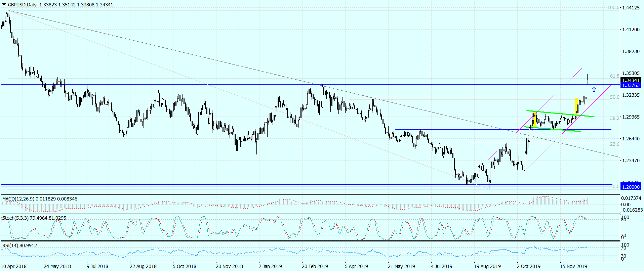Click the GBPUSD,Daily chart title
This screenshot has width=644, height=271.
(x=23, y=5)
